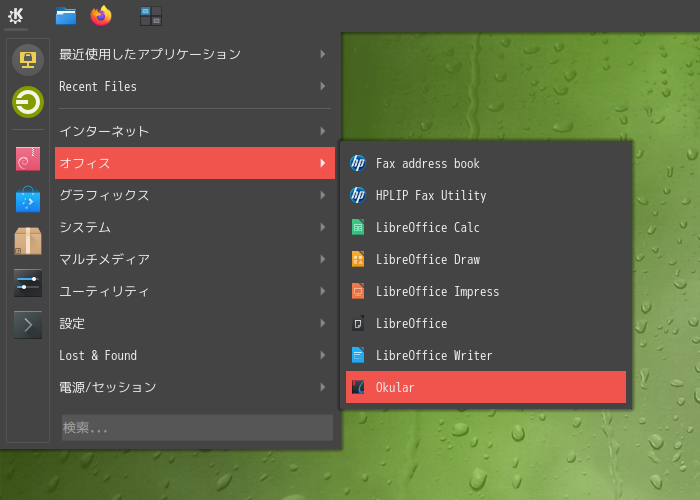Image resolution: width=700 pixels, height=500 pixels.
Task: Launch Fax address book
Action: click(486, 163)
